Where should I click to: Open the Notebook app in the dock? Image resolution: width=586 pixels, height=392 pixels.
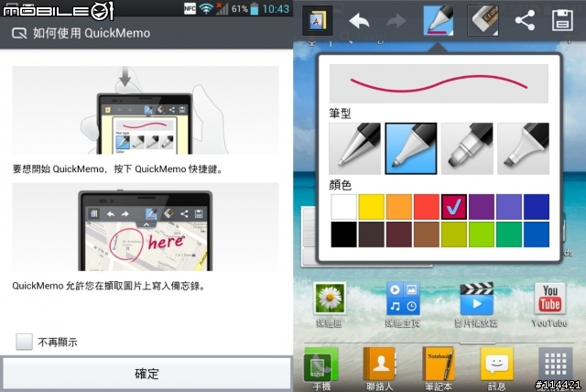pyautogui.click(x=438, y=369)
